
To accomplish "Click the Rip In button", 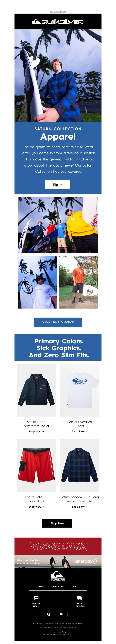I will [58, 185].
